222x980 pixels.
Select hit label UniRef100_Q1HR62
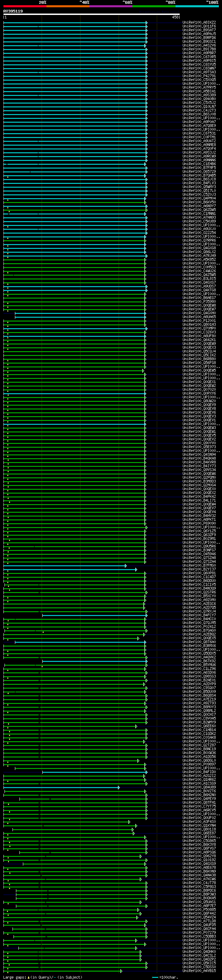pos(199,779)
